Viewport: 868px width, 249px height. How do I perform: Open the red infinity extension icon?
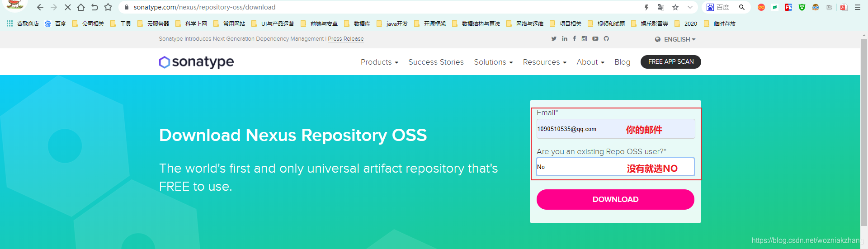(761, 7)
